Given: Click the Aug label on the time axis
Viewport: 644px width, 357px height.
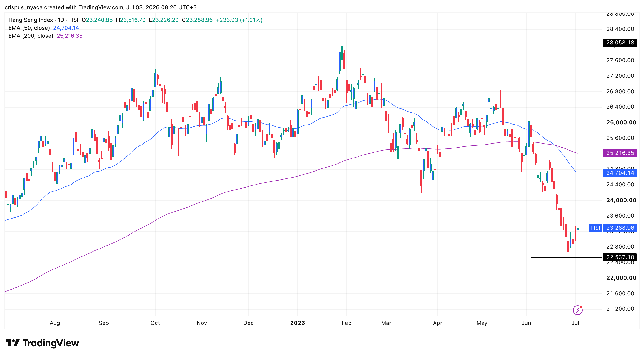Looking at the screenshot, I should click(55, 323).
